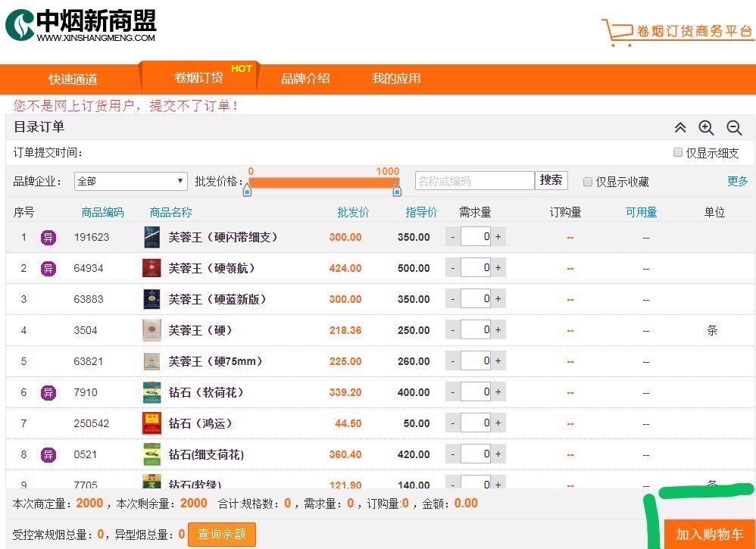756x549 pixels.
Task: Sort by 指导价 column header
Action: 421,212
